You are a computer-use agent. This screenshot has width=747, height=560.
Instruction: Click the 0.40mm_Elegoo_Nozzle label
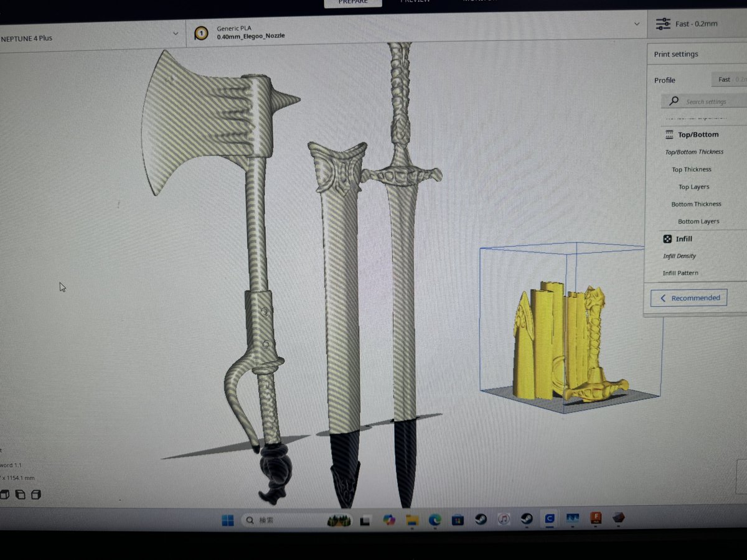pos(251,37)
